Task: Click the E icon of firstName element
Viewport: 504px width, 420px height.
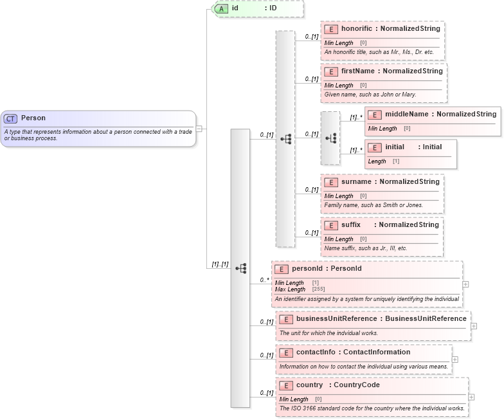Action: 330,72
